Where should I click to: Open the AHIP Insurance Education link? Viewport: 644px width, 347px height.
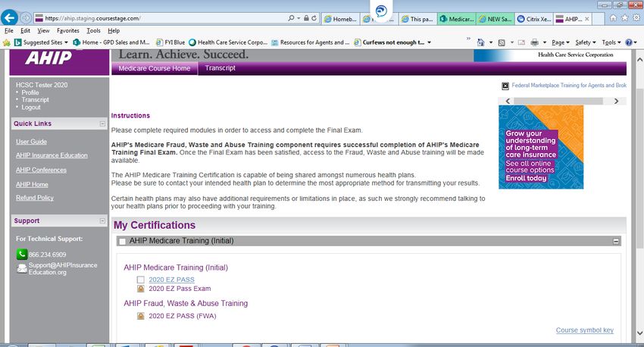[52, 155]
